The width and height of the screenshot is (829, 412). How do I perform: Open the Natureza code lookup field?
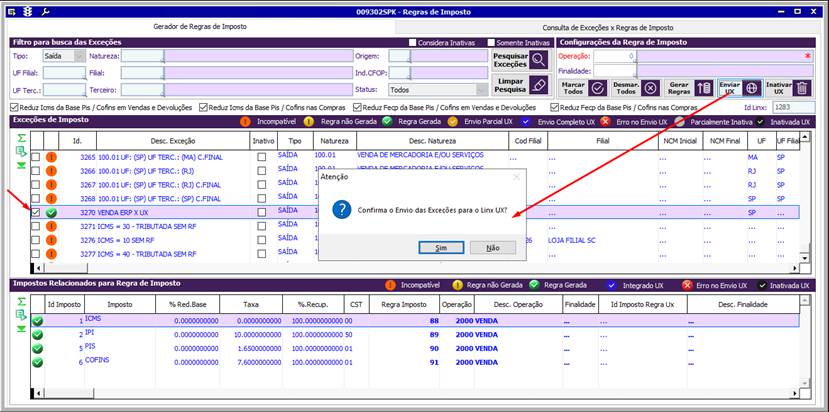[142, 56]
